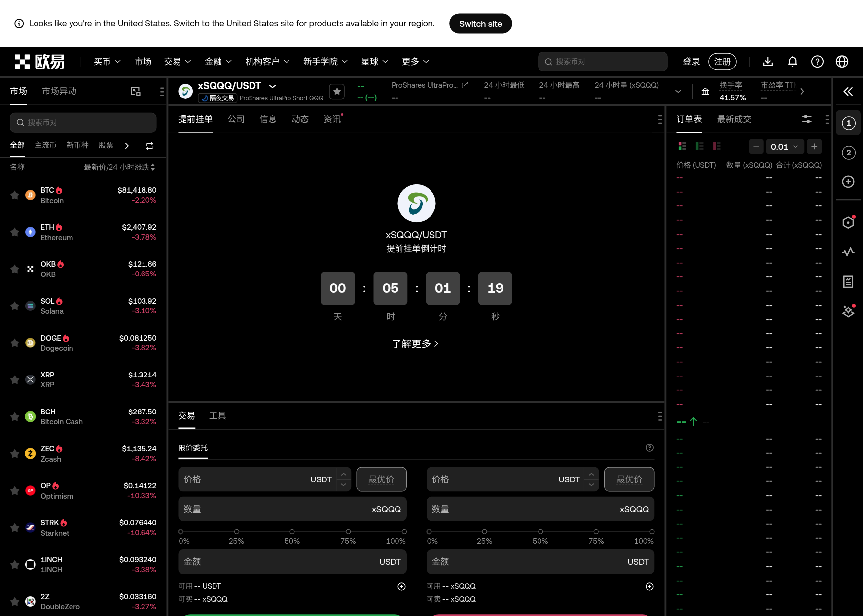Expand the 买币 menu in header
This screenshot has height=616, width=863.
click(107, 62)
